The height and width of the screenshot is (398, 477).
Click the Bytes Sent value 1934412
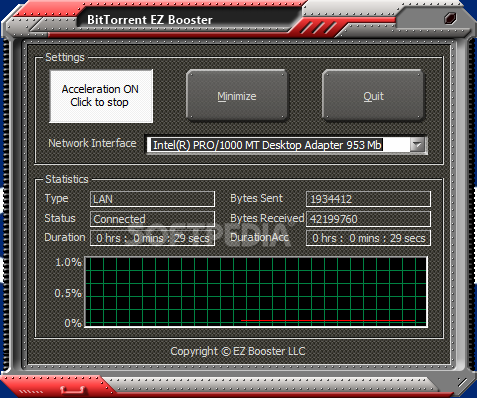pyautogui.click(x=368, y=199)
